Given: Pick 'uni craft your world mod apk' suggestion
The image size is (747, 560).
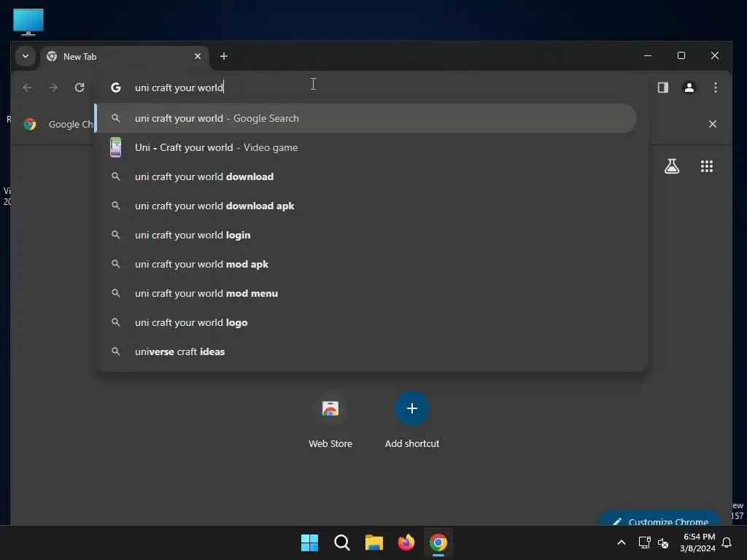Looking at the screenshot, I should tap(366, 264).
